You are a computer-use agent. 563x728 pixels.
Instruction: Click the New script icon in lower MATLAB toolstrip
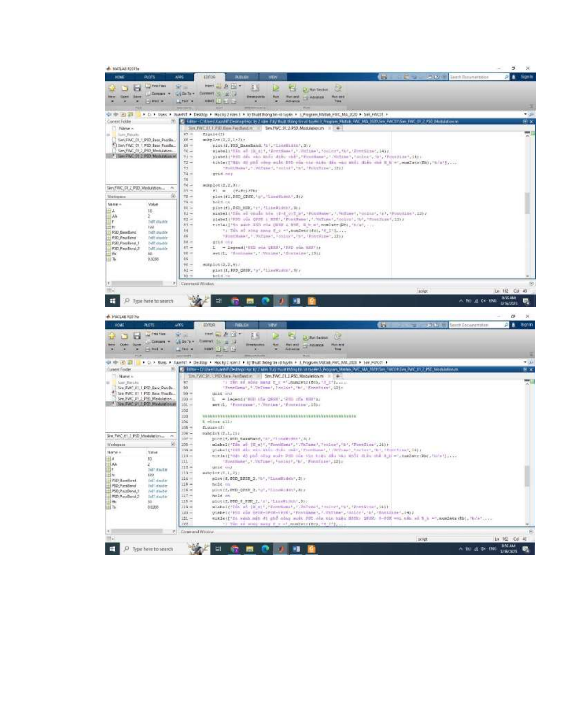pos(112,337)
